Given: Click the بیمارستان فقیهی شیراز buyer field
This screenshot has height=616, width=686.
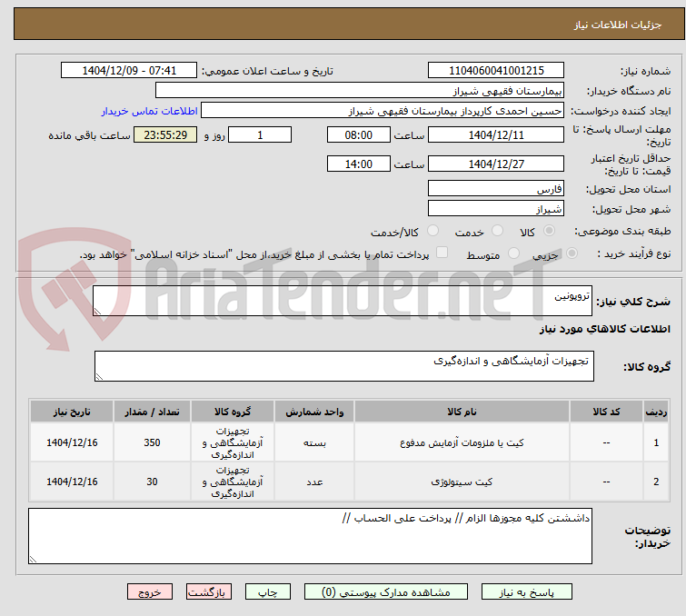Looking at the screenshot, I should [360, 91].
